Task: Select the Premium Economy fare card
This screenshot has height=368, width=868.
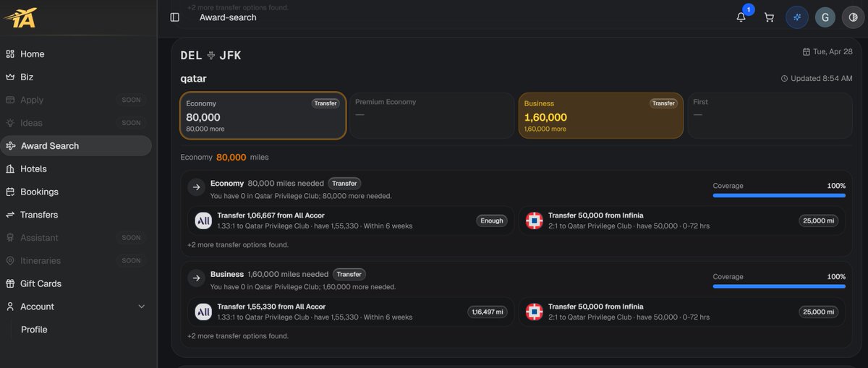Action: 432,116
